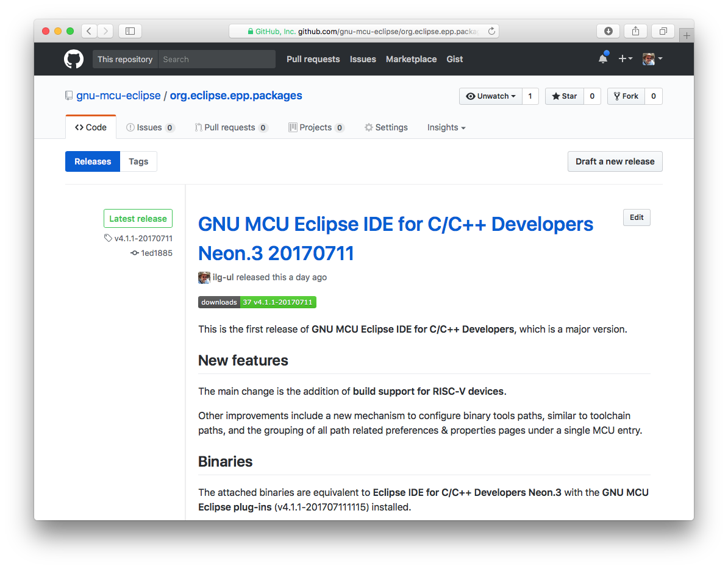
Task: Focus the GitHub search field
Action: tap(217, 59)
